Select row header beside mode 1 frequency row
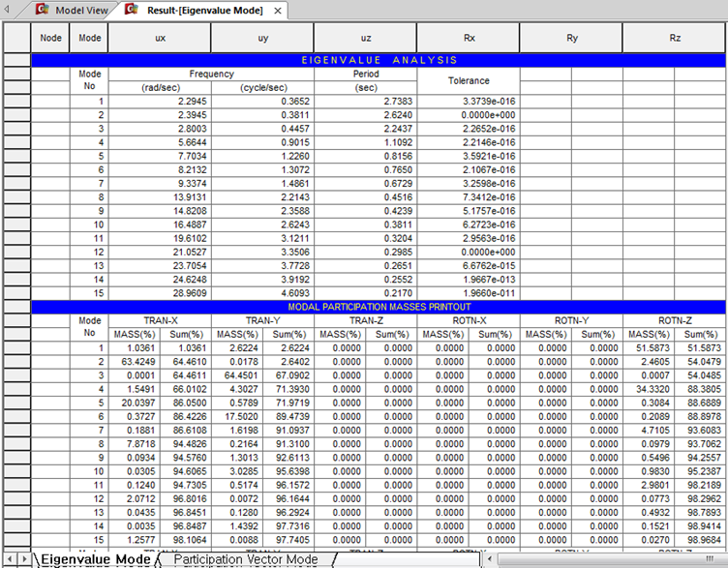Image resolution: width=728 pixels, height=568 pixels. point(17,102)
